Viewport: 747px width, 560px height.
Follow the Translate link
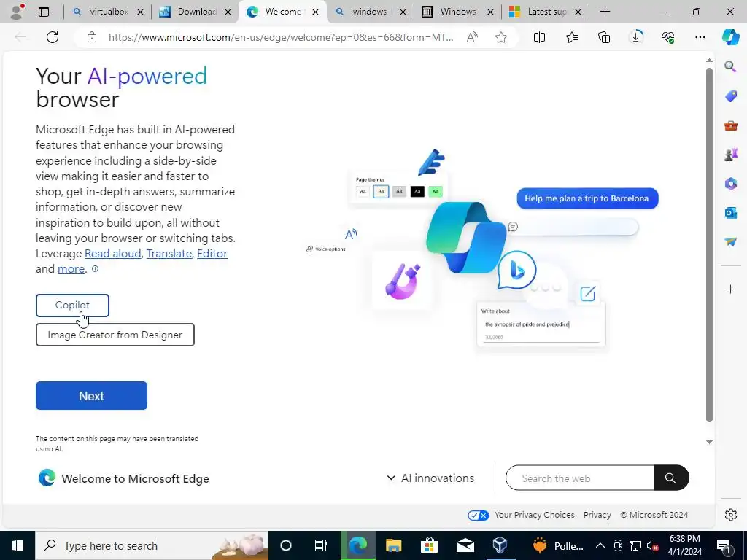pos(169,253)
